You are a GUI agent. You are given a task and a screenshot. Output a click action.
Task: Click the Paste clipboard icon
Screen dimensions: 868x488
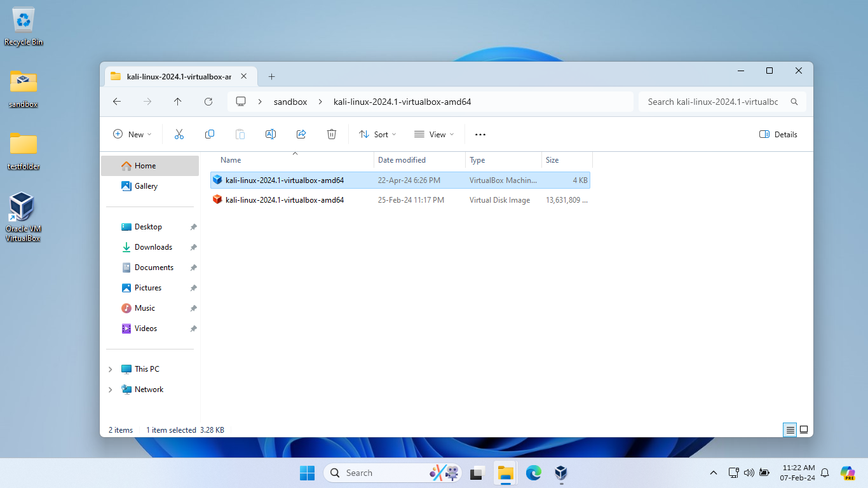click(240, 134)
